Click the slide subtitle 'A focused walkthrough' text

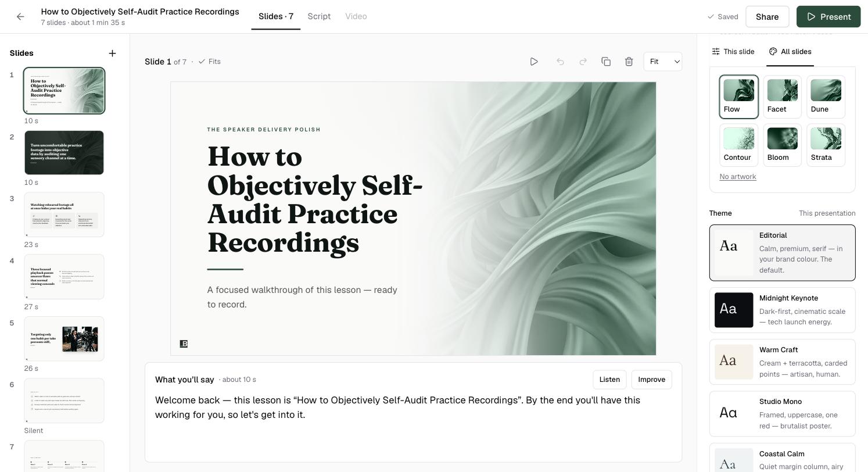[302, 297]
